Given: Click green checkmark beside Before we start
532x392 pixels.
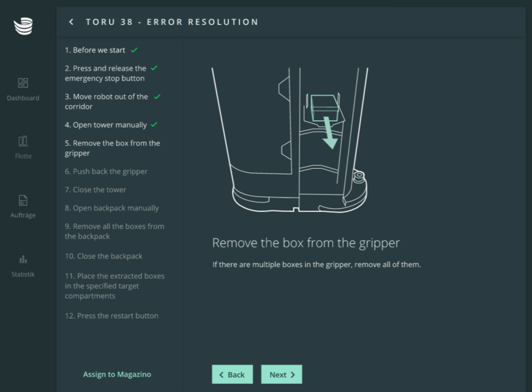Looking at the screenshot, I should click(x=134, y=50).
